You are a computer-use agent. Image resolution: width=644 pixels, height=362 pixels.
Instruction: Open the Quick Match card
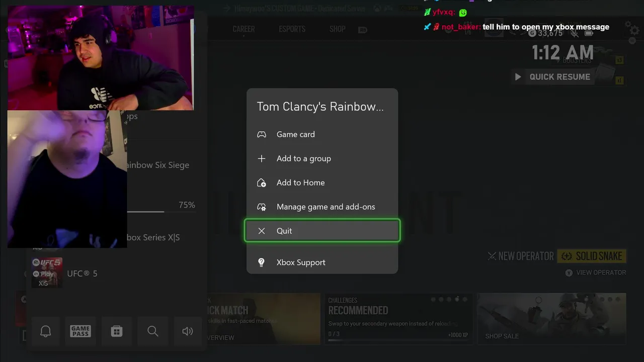263,319
